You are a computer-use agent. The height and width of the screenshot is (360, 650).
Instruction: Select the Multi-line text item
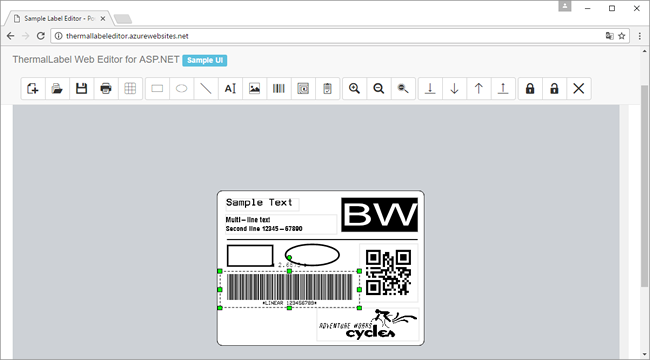pos(281,224)
